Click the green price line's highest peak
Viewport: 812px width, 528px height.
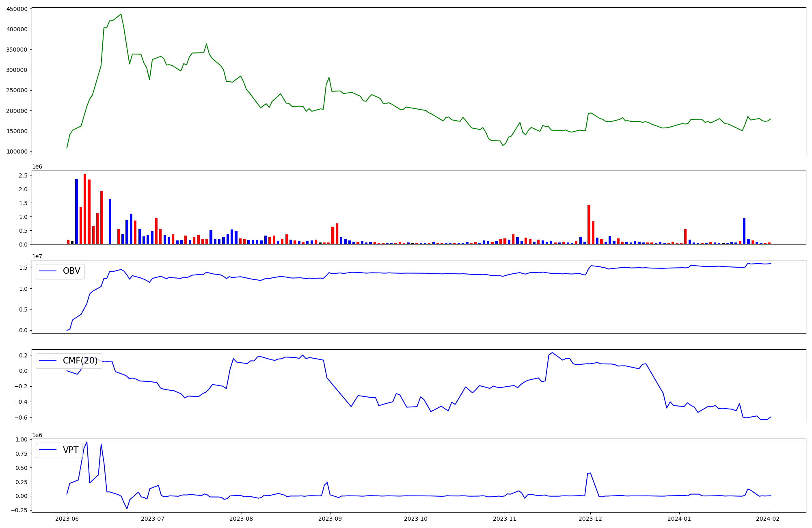pos(121,15)
